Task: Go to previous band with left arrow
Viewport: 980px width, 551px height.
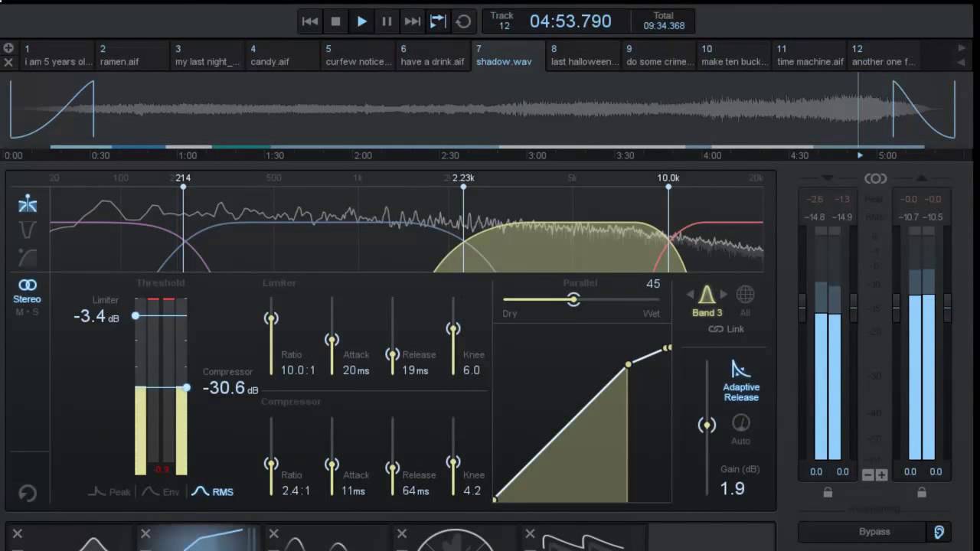Action: (690, 295)
